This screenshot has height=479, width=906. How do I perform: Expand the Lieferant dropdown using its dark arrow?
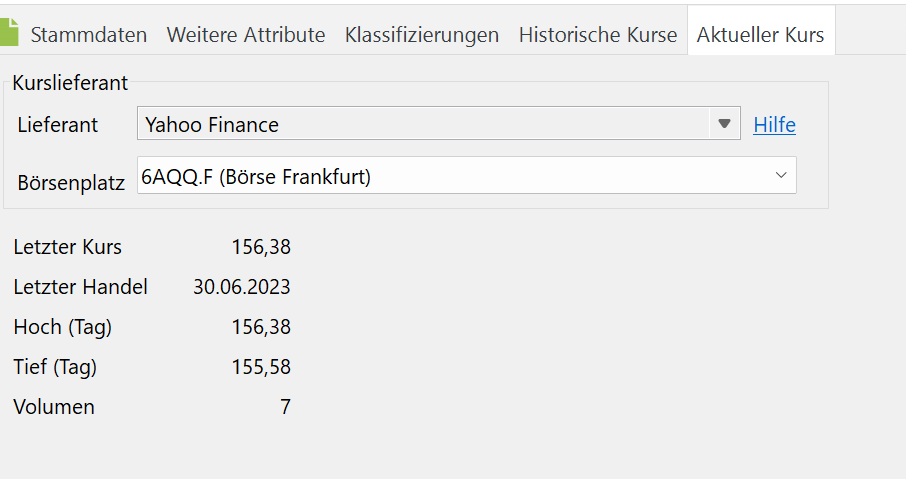pyautogui.click(x=724, y=125)
